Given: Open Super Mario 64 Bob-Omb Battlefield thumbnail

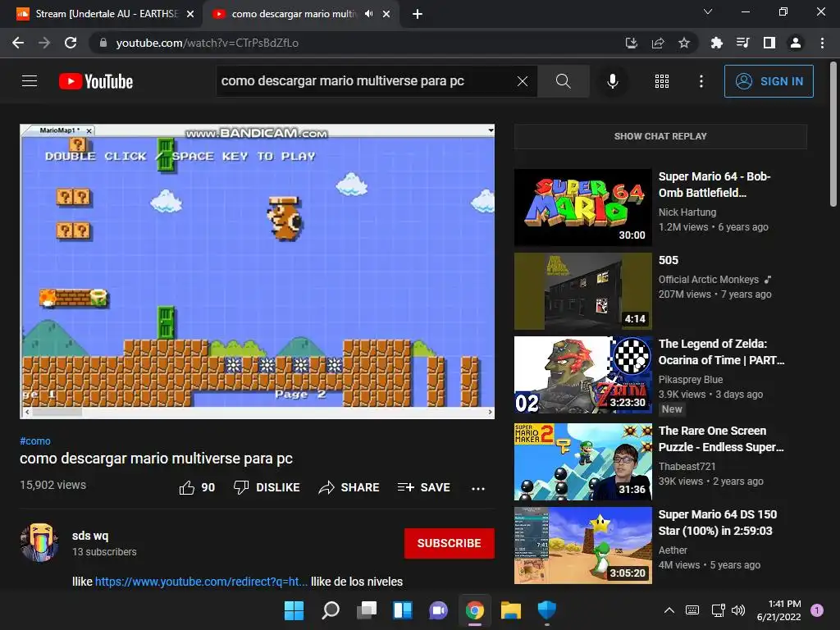Looking at the screenshot, I should (583, 208).
